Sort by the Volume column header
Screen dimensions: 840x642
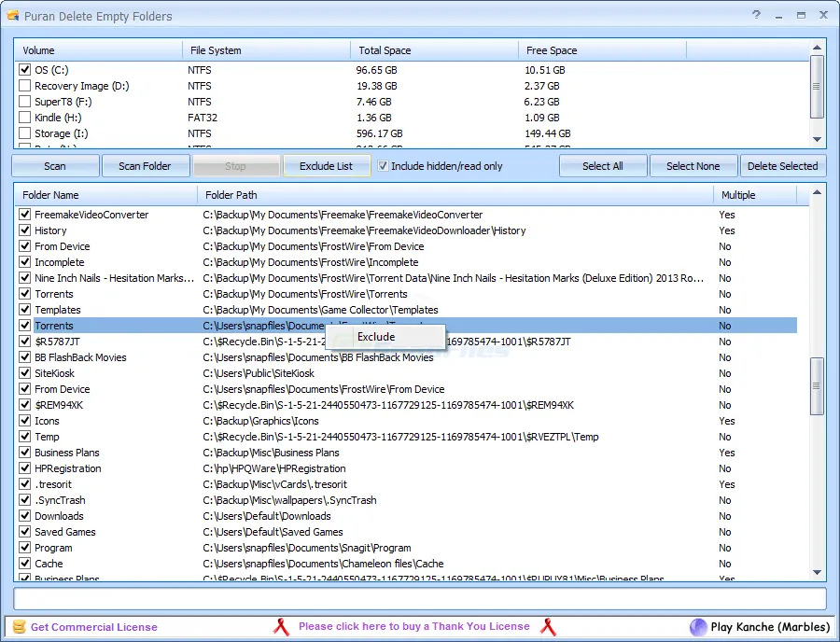point(98,50)
